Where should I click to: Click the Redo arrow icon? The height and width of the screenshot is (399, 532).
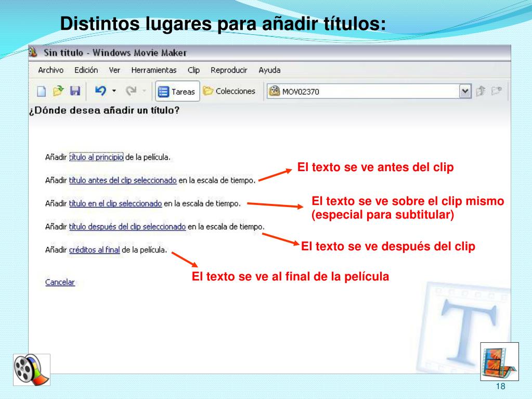click(131, 91)
